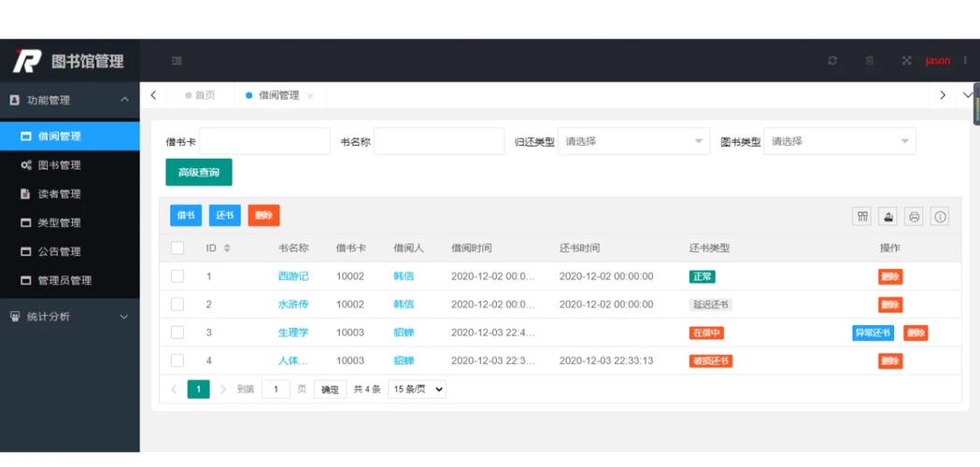Image resolution: width=980 pixels, height=467 pixels.
Task: Click the trash icon in top bar
Action: click(870, 61)
